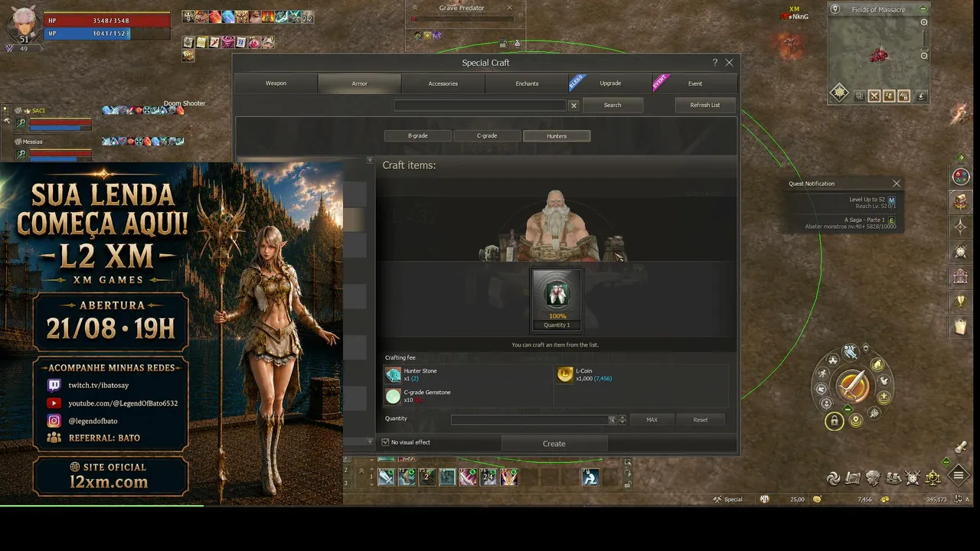Image resolution: width=980 pixels, height=551 pixels.
Task: Click the sitting pose skill on hotbar
Action: [x=590, y=477]
